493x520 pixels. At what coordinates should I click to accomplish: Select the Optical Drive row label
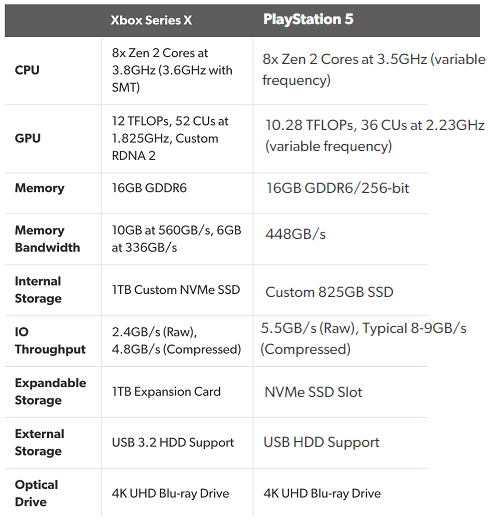[x=36, y=493]
